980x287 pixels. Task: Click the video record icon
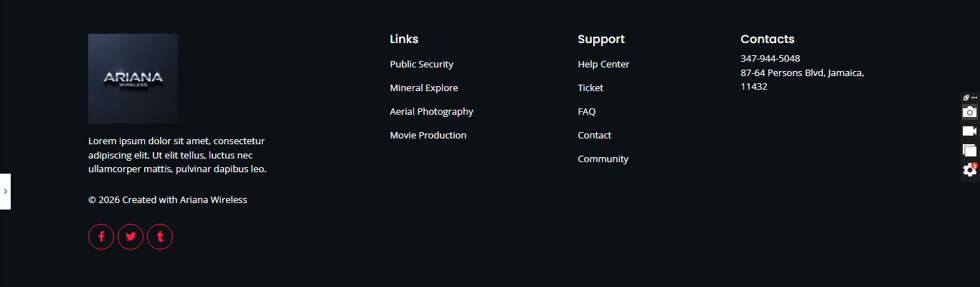click(x=969, y=131)
